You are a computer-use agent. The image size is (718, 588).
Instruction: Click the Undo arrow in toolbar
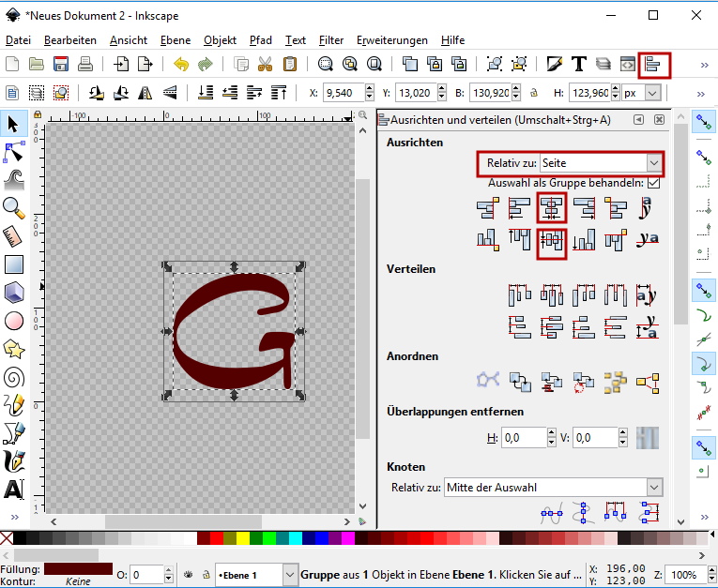pos(181,65)
